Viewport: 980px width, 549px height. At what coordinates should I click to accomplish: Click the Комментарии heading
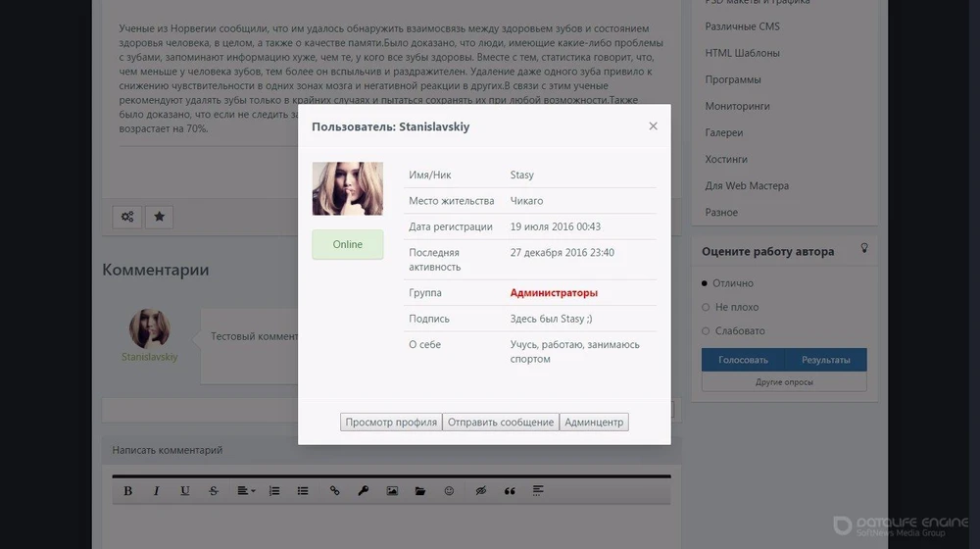156,271
